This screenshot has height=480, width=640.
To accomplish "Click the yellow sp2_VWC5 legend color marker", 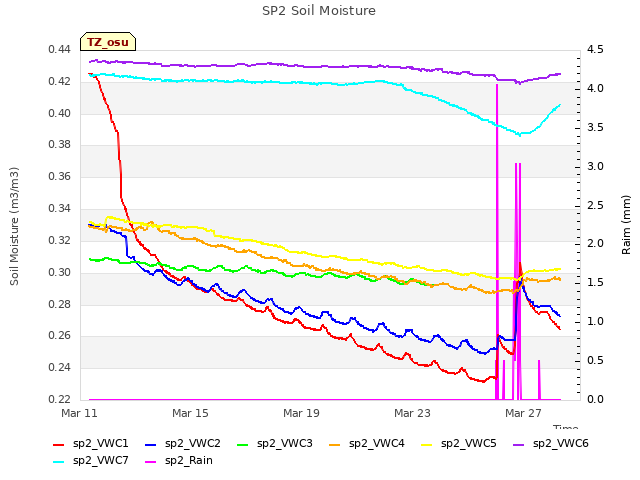I will point(427,445).
